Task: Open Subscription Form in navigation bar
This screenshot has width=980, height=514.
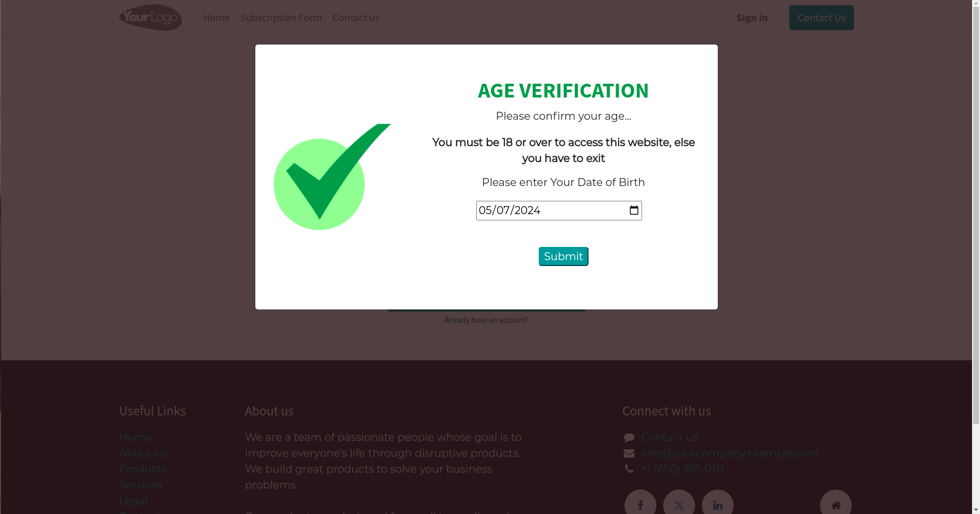Action: 281,17
